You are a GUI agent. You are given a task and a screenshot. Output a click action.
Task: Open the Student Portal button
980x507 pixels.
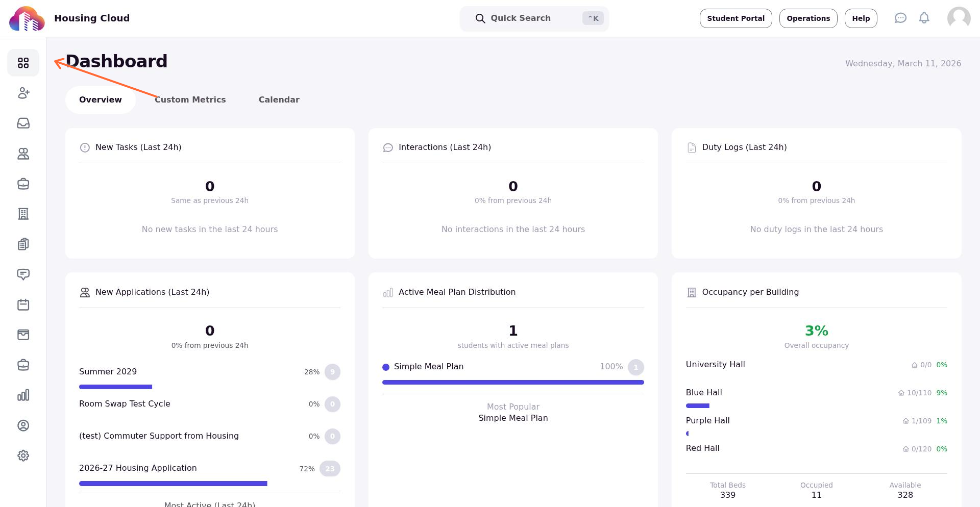pyautogui.click(x=736, y=18)
